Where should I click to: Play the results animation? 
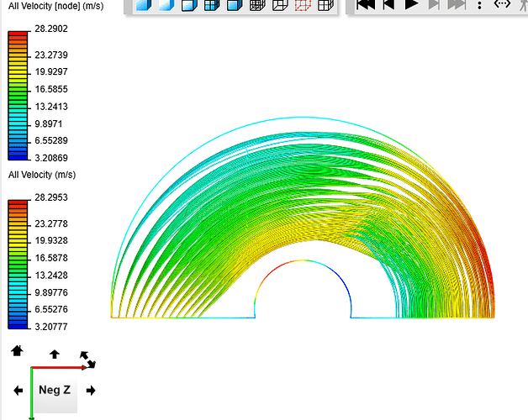[x=411, y=4]
